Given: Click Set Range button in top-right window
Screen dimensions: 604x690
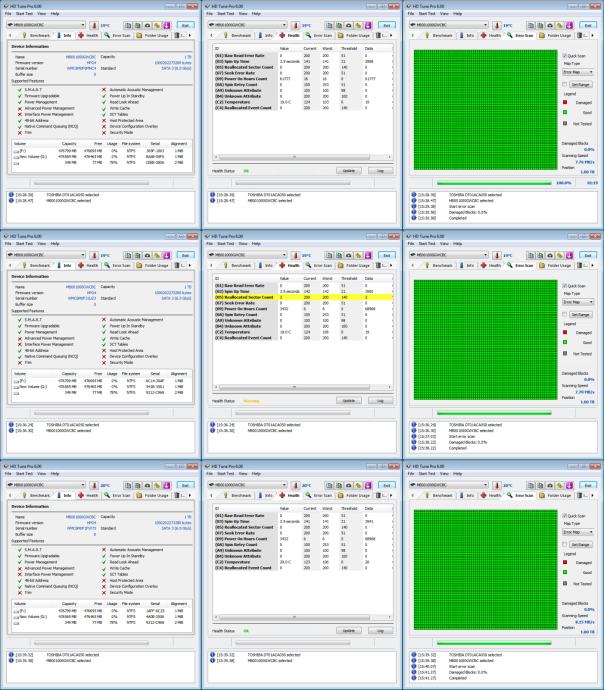Looking at the screenshot, I should [581, 84].
